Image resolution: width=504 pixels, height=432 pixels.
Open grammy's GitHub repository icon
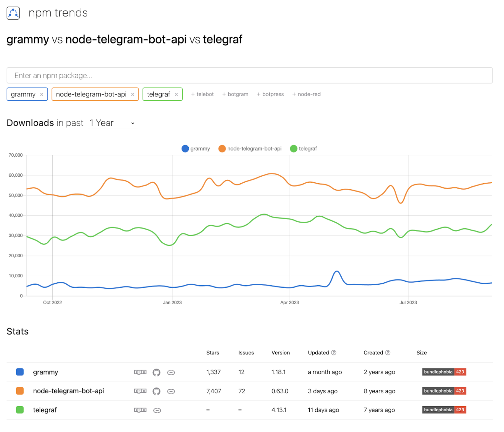click(x=156, y=373)
